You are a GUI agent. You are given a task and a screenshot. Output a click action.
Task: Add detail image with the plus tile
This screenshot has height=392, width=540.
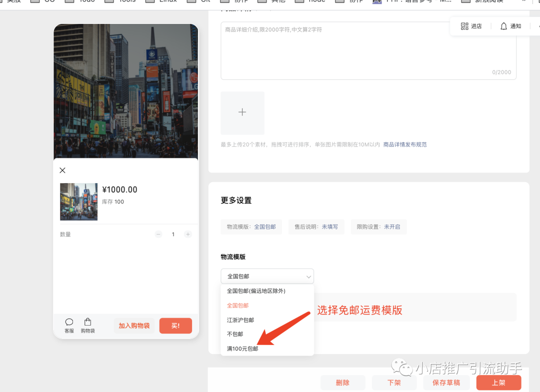[242, 113]
